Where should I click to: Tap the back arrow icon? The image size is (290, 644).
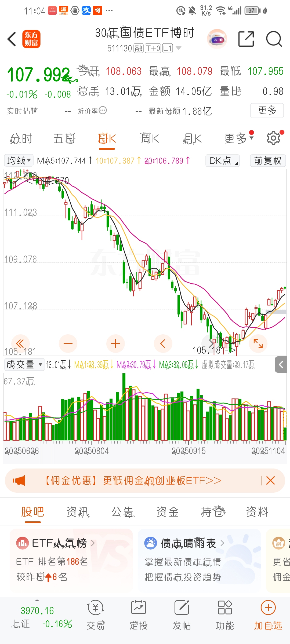tap(12, 39)
